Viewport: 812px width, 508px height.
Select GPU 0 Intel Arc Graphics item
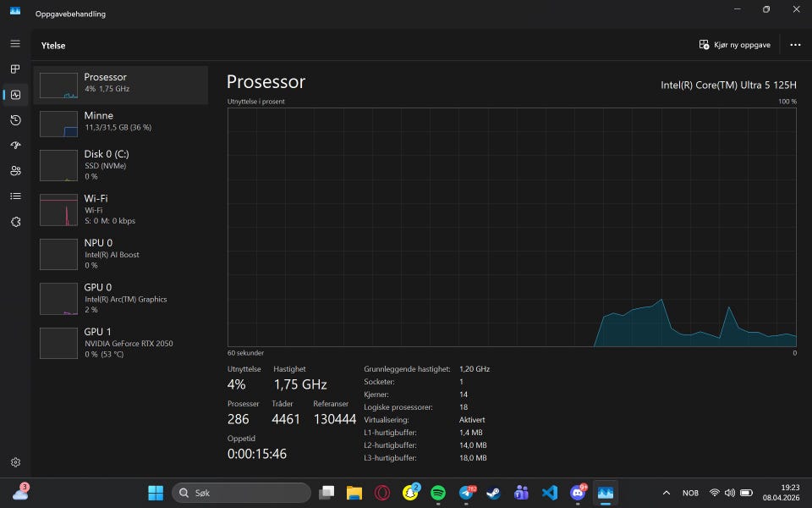click(x=121, y=298)
